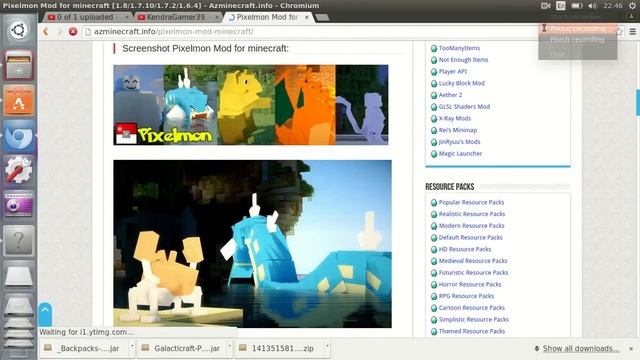
Task: Click the browser back arrow
Action: point(46,31)
